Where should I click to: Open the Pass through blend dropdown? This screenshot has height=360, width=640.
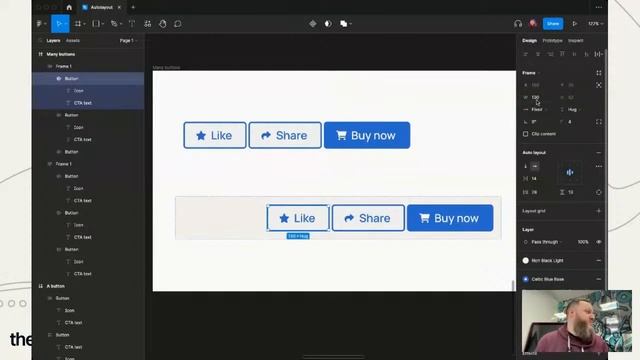[547, 242]
